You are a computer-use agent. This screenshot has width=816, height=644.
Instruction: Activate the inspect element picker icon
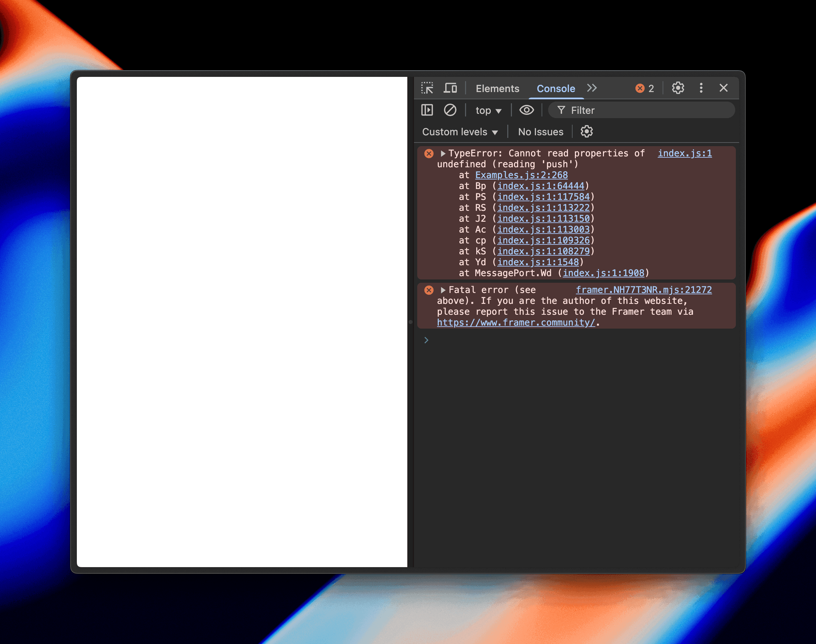coord(427,88)
